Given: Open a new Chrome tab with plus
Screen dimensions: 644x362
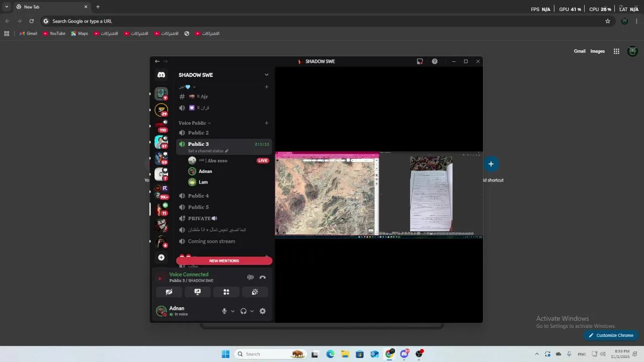Looking at the screenshot, I should (98, 7).
